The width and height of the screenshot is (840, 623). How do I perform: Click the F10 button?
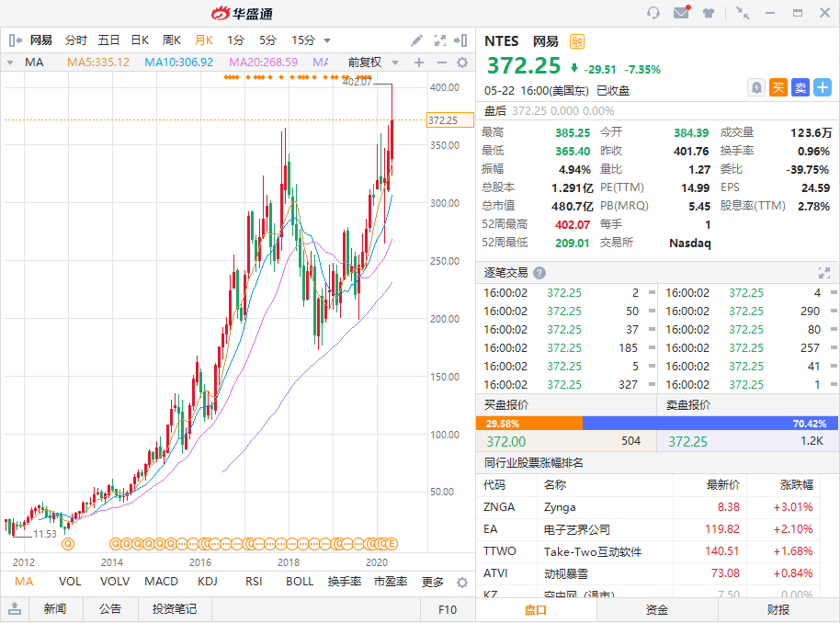(448, 609)
